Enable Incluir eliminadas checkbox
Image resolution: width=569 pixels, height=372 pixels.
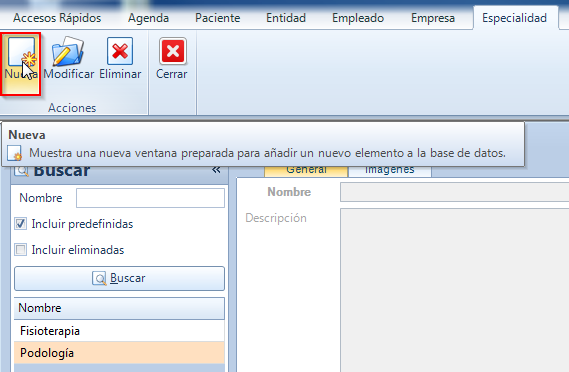coord(20,250)
